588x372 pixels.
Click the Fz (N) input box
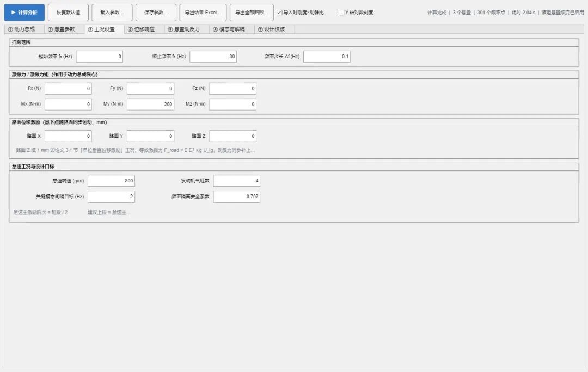tap(232, 88)
